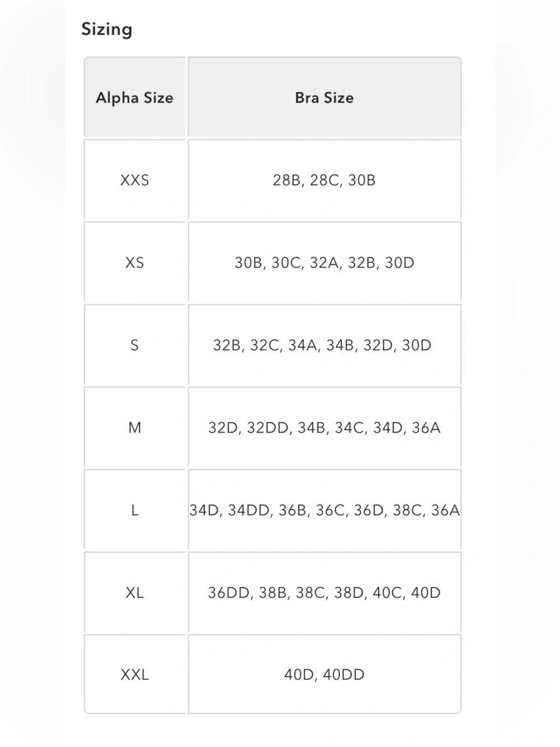Click the S alpha size cell
The image size is (560, 747).
[134, 345]
